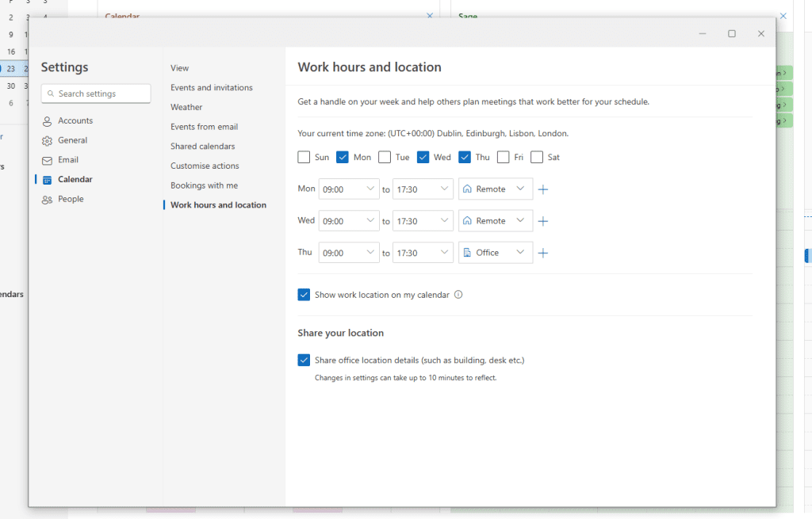Open Events and invitations settings
This screenshot has height=519, width=812.
click(212, 88)
